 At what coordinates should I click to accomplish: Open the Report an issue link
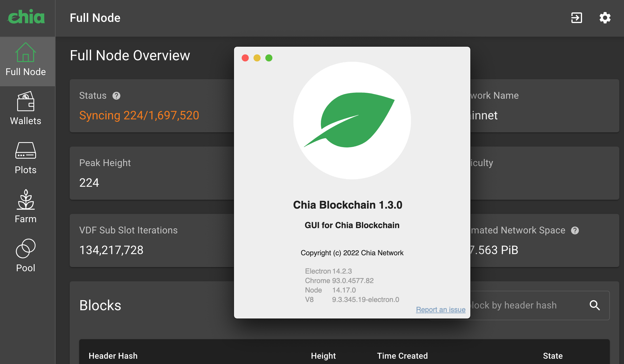pos(441,310)
